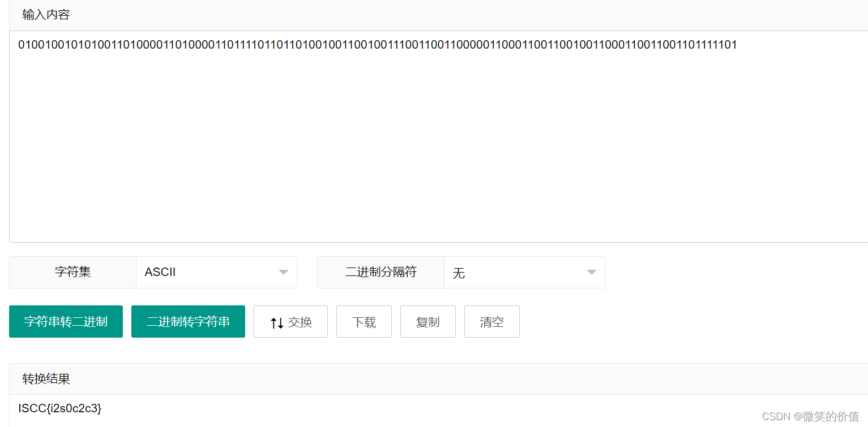The image size is (868, 427).
Task: Download result with 下载 button
Action: click(x=364, y=322)
